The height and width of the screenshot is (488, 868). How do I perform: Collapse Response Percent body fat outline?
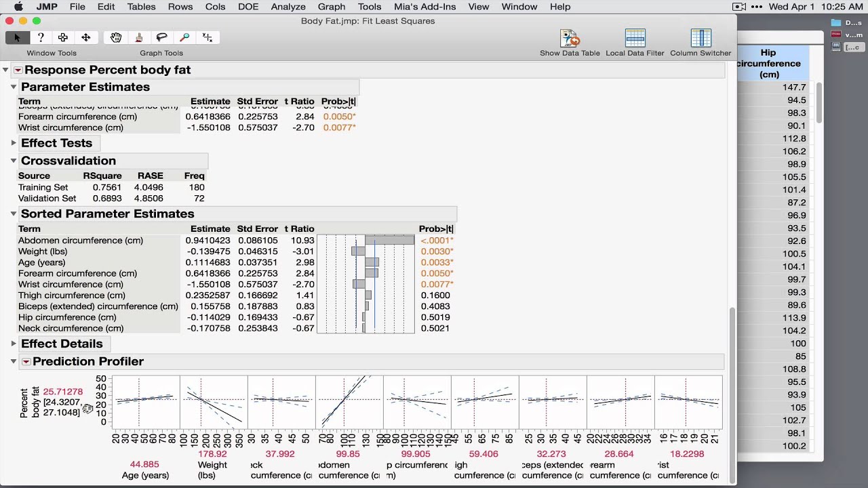(5, 70)
